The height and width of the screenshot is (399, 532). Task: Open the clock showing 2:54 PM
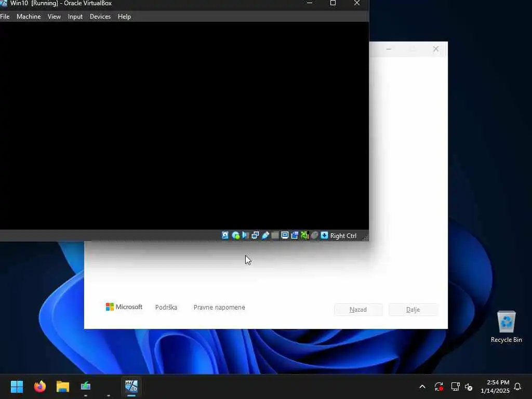pyautogui.click(x=495, y=387)
